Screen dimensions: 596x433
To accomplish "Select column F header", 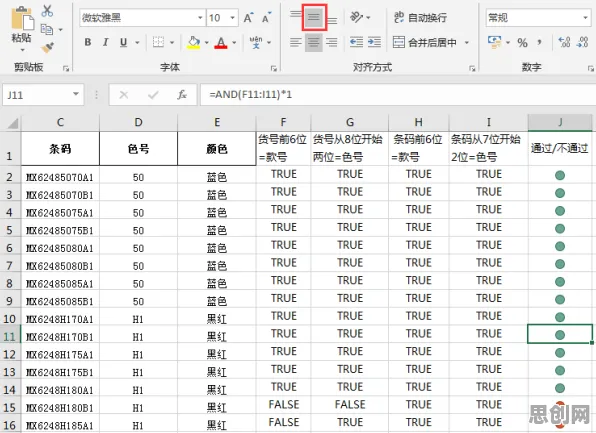I will click(x=284, y=123).
